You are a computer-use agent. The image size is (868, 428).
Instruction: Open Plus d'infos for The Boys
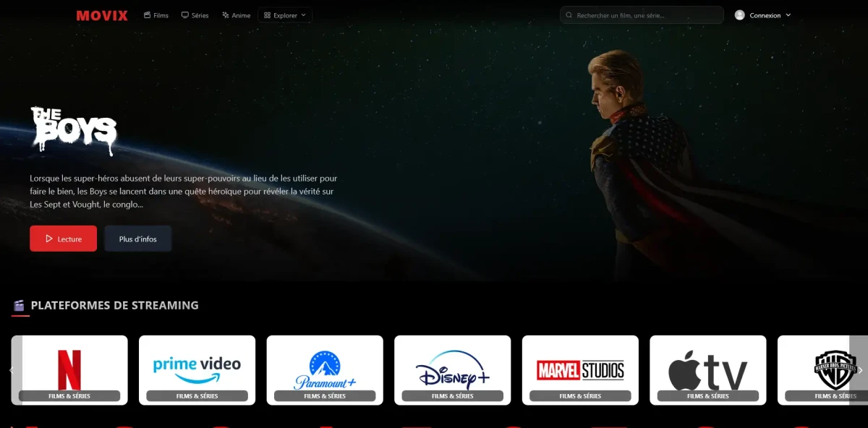coord(138,239)
